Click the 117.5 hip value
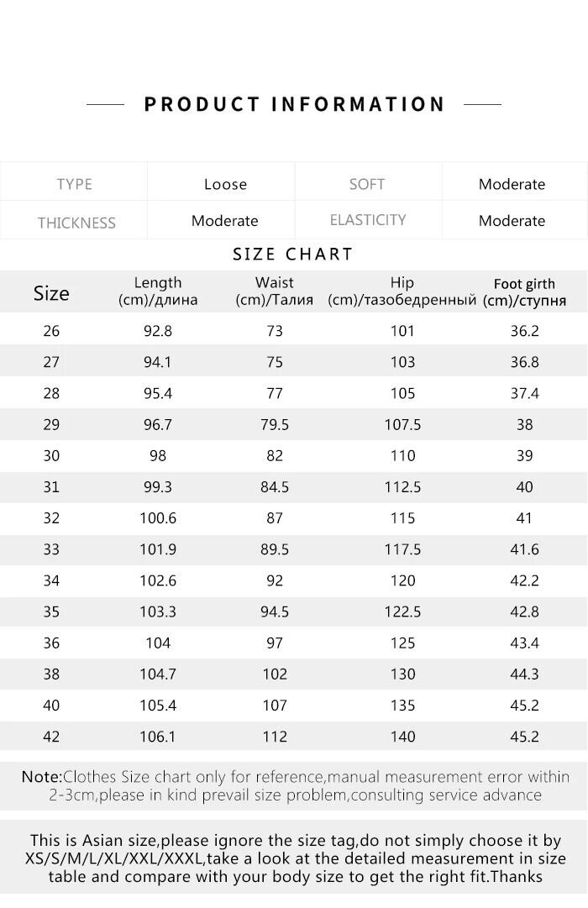This screenshot has width=588, height=908. [x=402, y=549]
